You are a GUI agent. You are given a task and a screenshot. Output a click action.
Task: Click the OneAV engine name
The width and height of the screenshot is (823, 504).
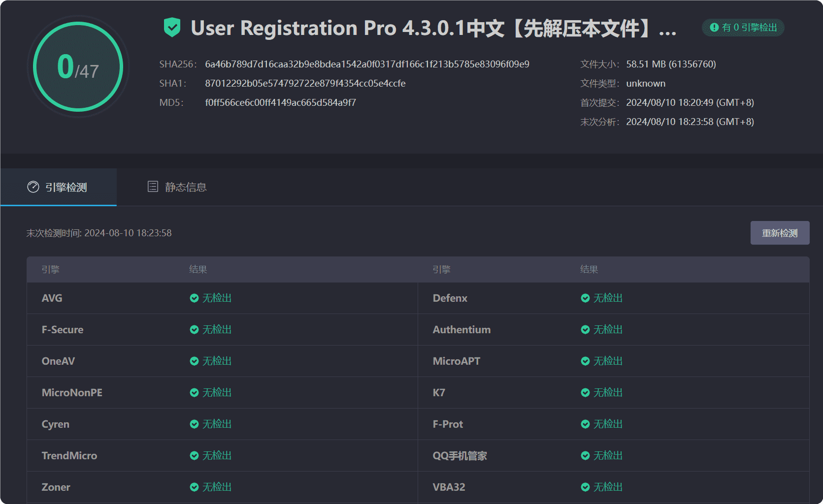pyautogui.click(x=58, y=361)
